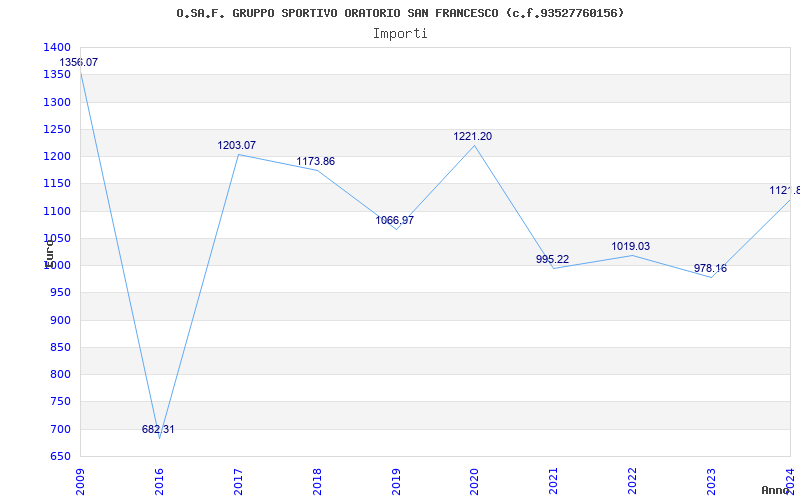
Task: Click the 1173.86 data label
Action: [x=316, y=161]
